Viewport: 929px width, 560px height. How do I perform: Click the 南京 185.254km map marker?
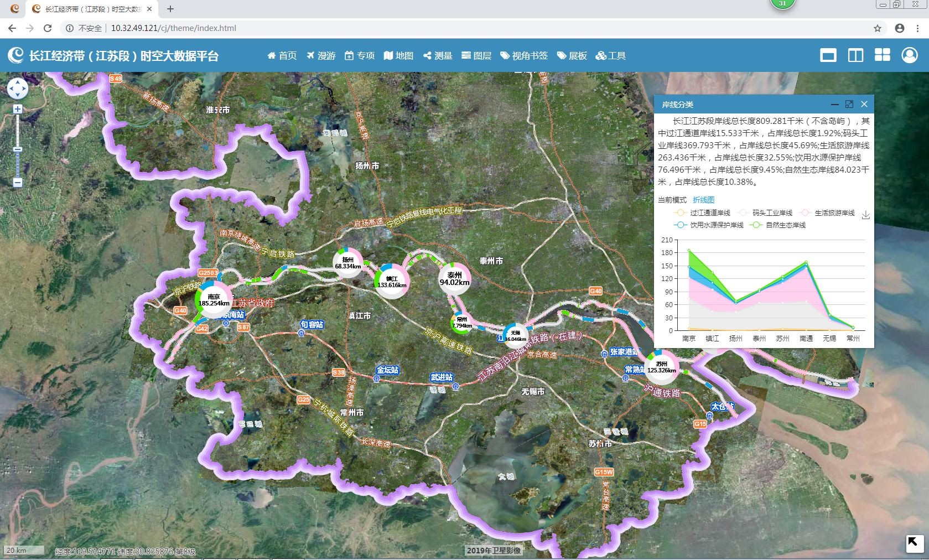(x=214, y=300)
